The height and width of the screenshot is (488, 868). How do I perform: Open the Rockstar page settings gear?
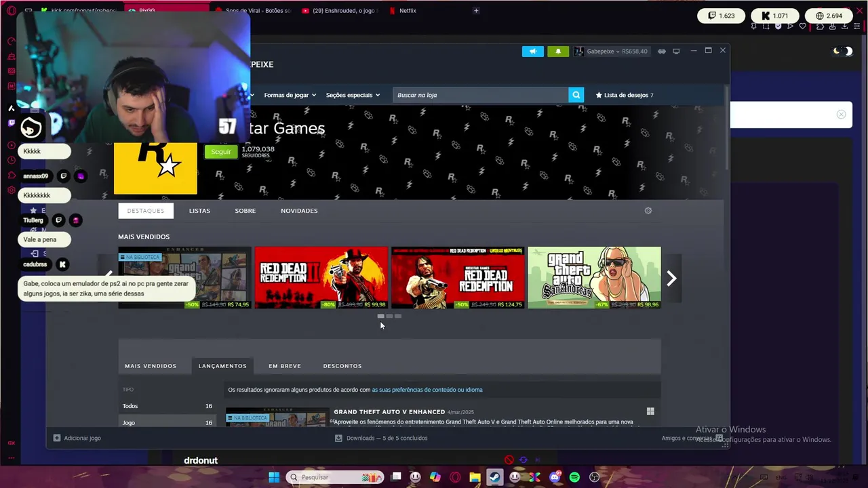tap(648, 211)
